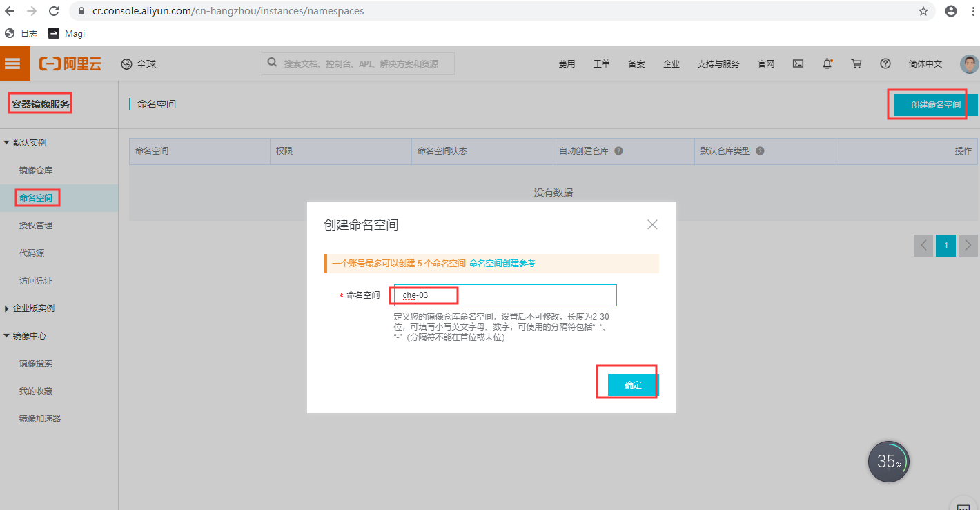The image size is (980, 510).
Task: Collapse the 镜像中心 section
Action: point(30,335)
